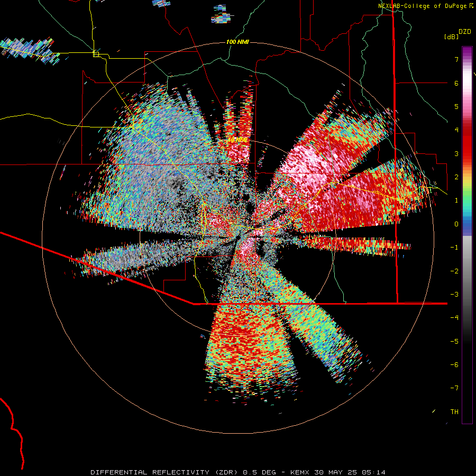
Task: Click the 5 value on dB scale
Action: click(456, 106)
